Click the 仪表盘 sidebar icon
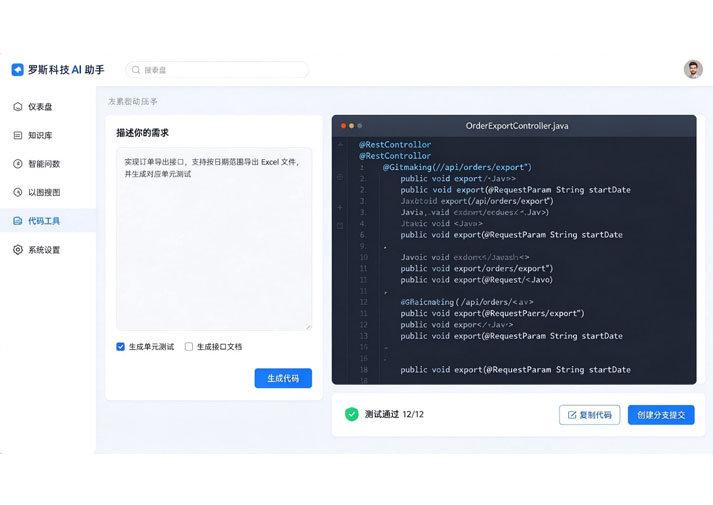This screenshot has height=505, width=713. coord(18,107)
